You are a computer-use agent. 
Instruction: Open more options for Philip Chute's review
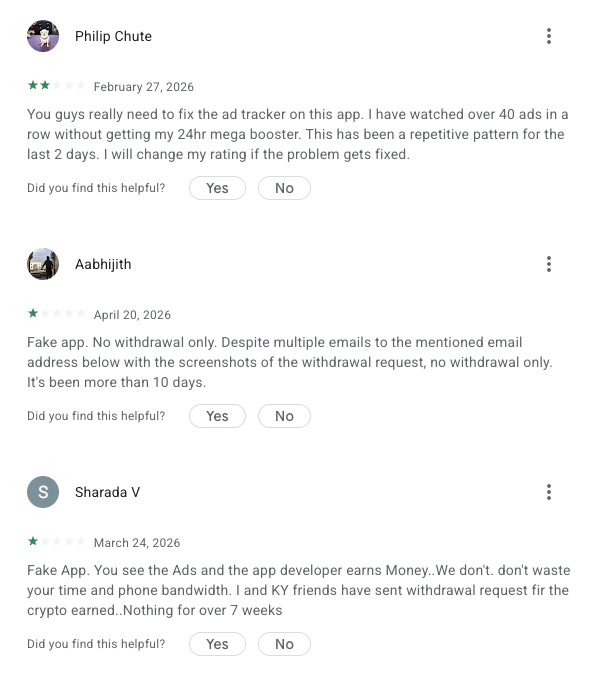[549, 36]
